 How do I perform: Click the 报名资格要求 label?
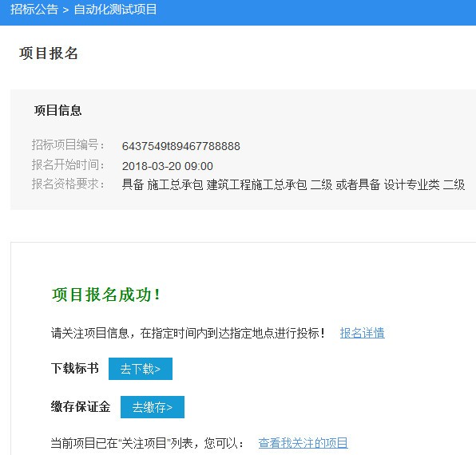(68, 184)
